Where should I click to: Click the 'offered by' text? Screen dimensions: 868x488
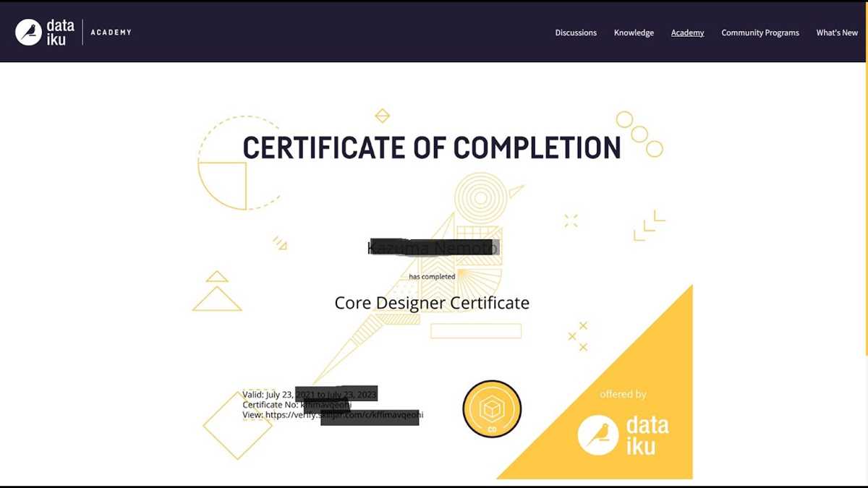point(623,394)
